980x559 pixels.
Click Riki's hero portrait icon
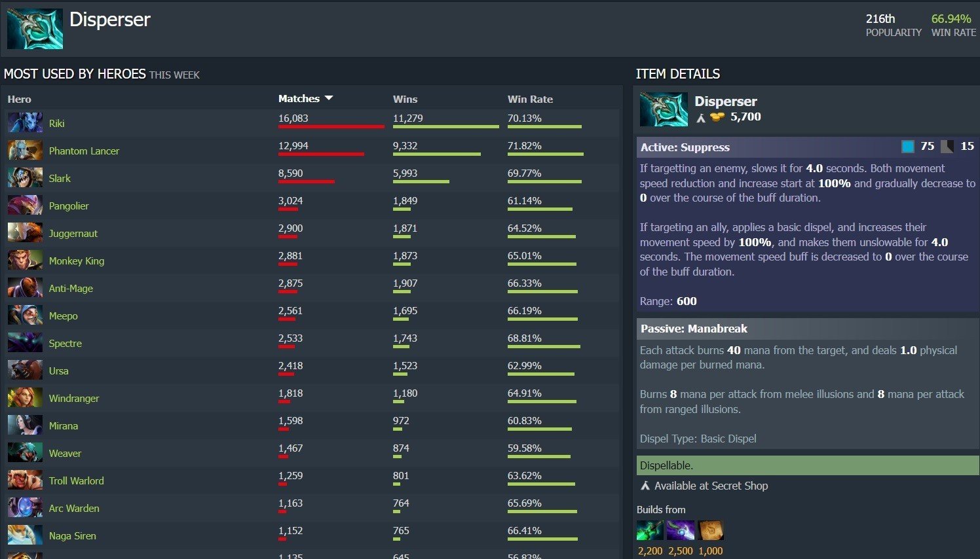point(25,123)
